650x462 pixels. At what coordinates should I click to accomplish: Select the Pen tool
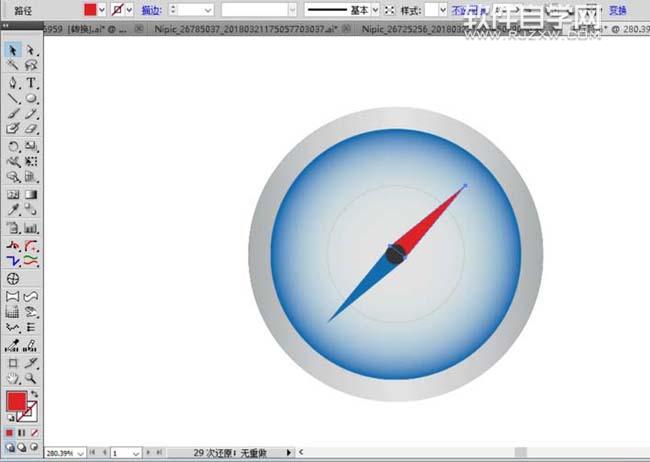(x=12, y=83)
